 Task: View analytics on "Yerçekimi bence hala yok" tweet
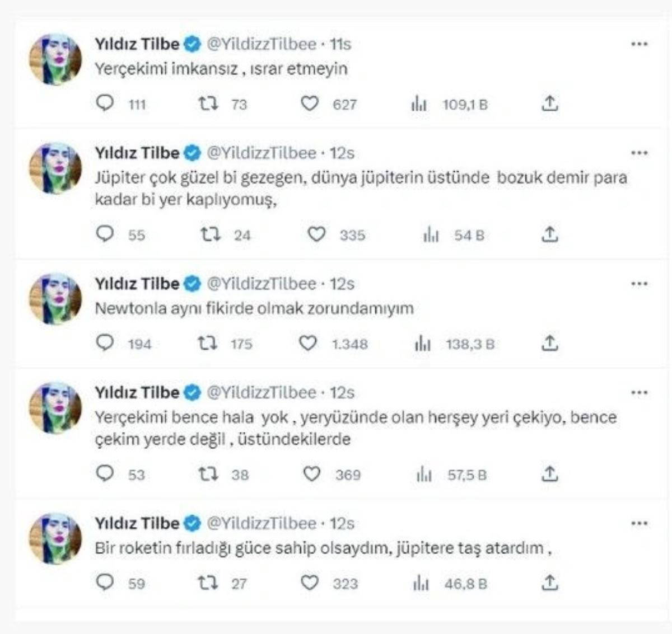tap(424, 475)
